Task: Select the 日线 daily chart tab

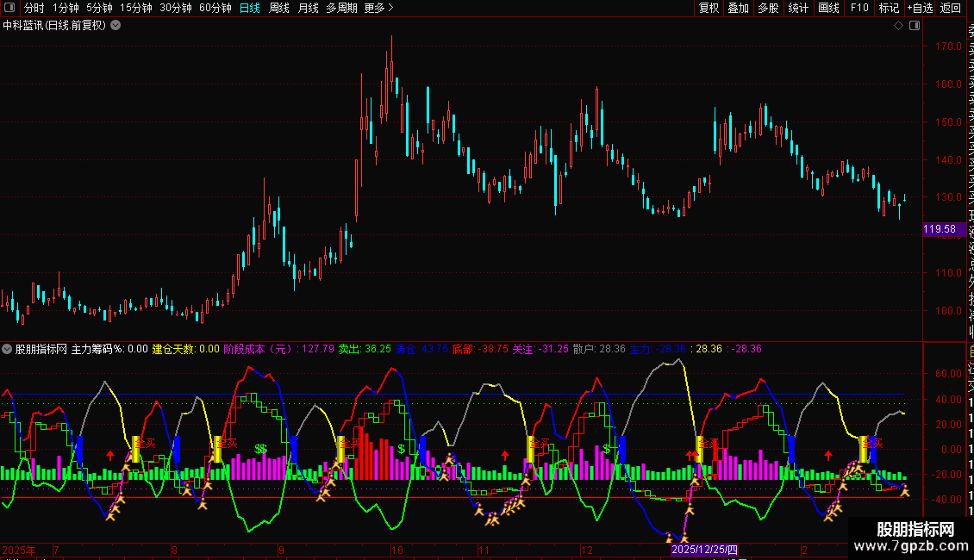Action: coord(250,8)
